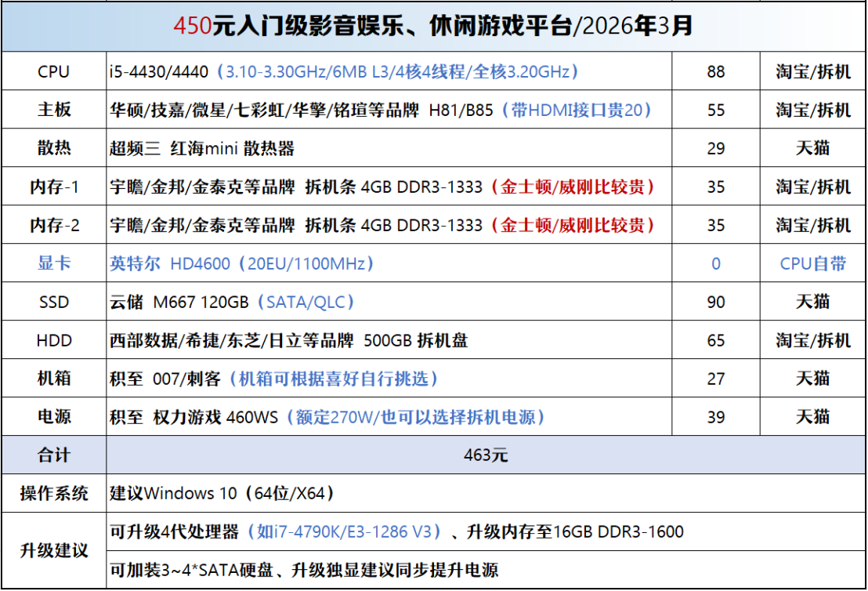This screenshot has width=868, height=591.
Task: Click the motherboard price '55'
Action: (x=716, y=110)
